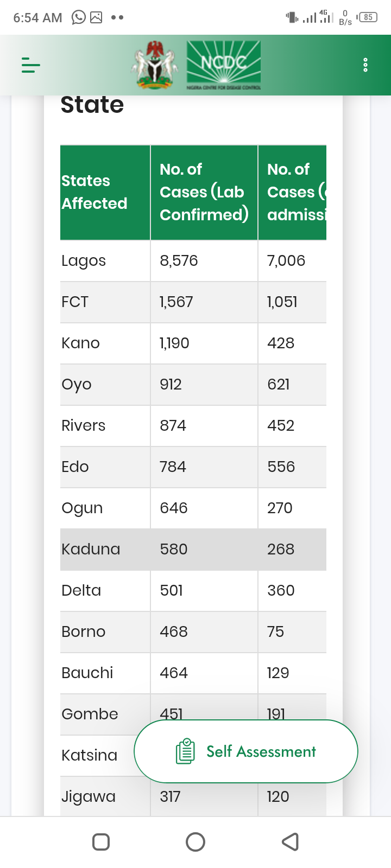
Task: Tap the Self Assessment clipboard icon
Action: (185, 751)
